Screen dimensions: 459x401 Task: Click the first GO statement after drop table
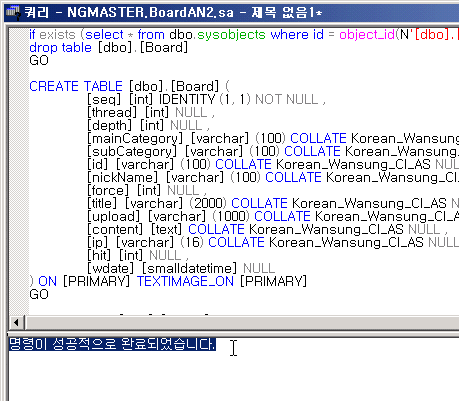point(39,60)
